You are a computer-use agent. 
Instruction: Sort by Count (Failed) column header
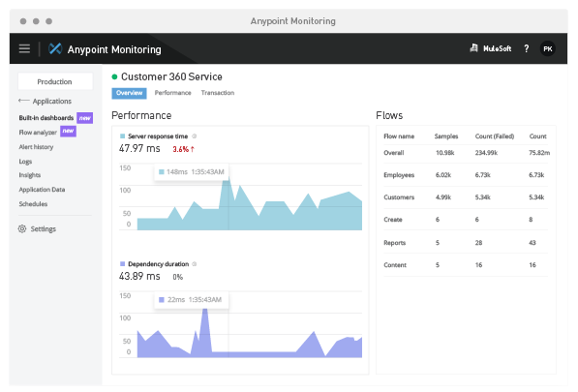pos(495,136)
